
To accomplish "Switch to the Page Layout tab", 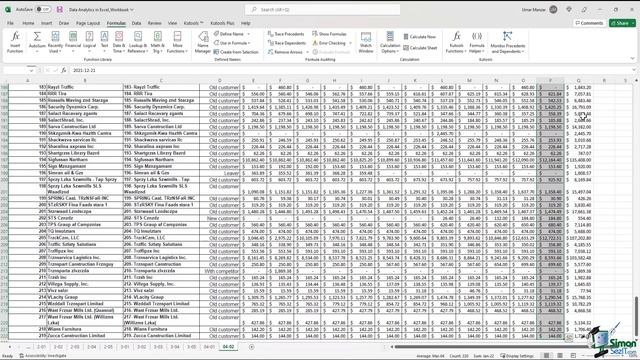I will [x=88, y=23].
